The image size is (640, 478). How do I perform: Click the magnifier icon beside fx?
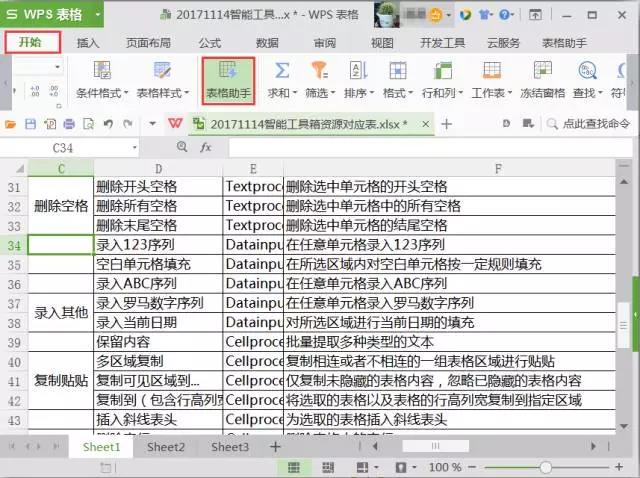(182, 147)
